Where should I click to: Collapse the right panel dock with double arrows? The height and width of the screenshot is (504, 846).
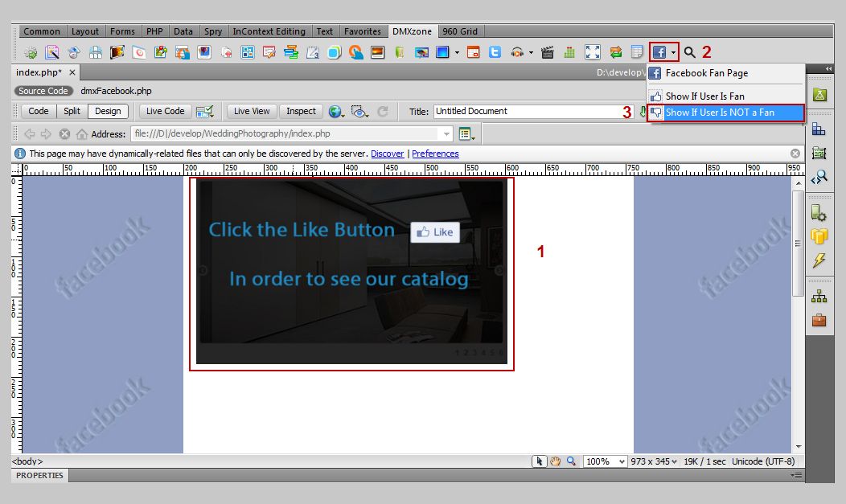829,68
